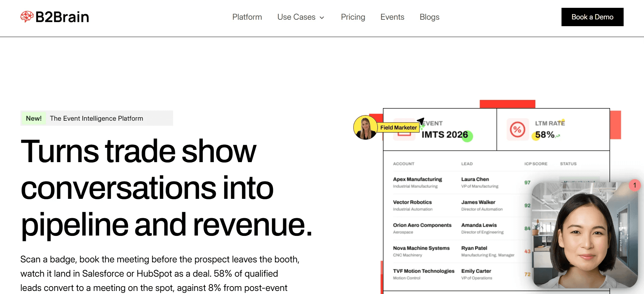
Task: Click lead James Walker
Action: click(x=478, y=202)
